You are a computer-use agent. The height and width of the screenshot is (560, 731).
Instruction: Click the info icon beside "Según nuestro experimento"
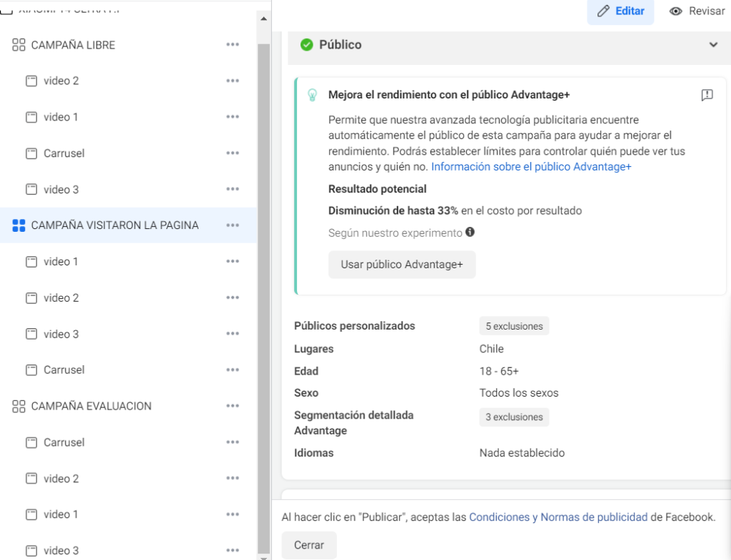point(470,232)
